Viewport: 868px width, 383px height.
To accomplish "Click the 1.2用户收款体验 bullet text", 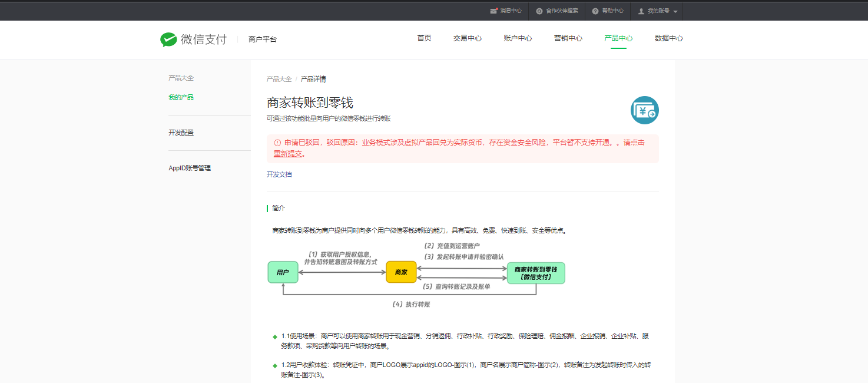I will click(465, 369).
